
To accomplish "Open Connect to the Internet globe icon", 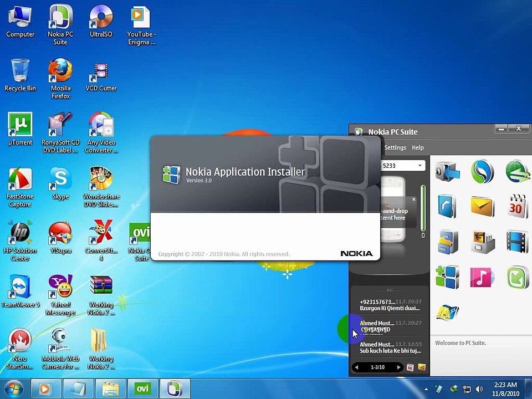I will 518,172.
